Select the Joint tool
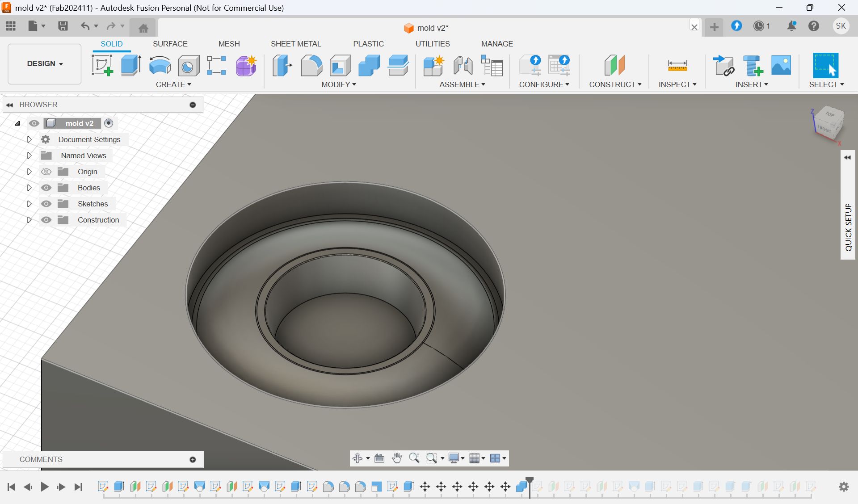This screenshot has height=504, width=858. click(x=463, y=66)
